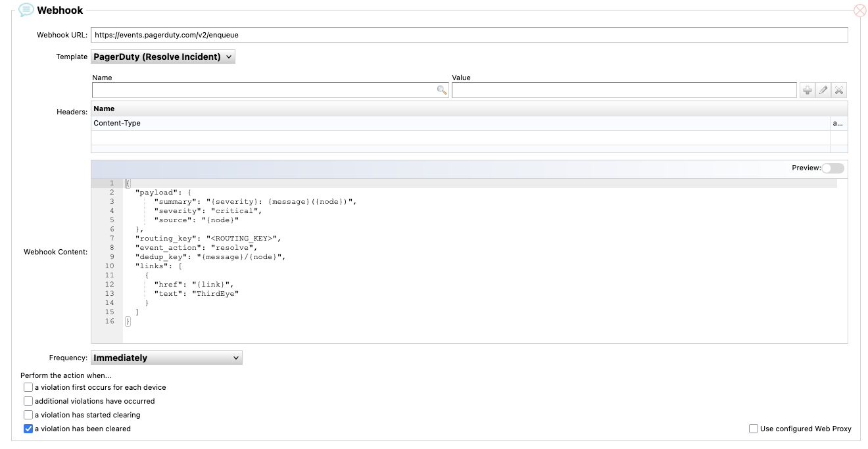Click line 13 "text": "ThirdEye" in editor
Screen dimensions: 868x449
(197, 293)
